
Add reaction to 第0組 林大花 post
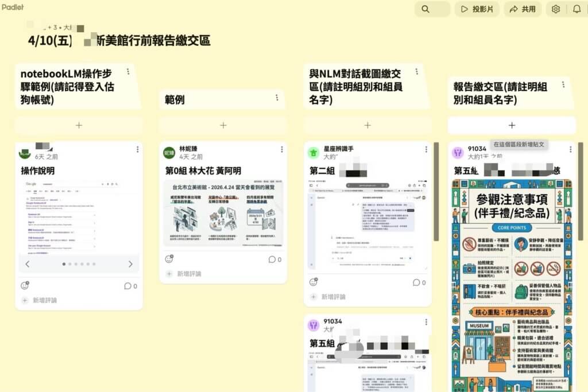point(169,259)
